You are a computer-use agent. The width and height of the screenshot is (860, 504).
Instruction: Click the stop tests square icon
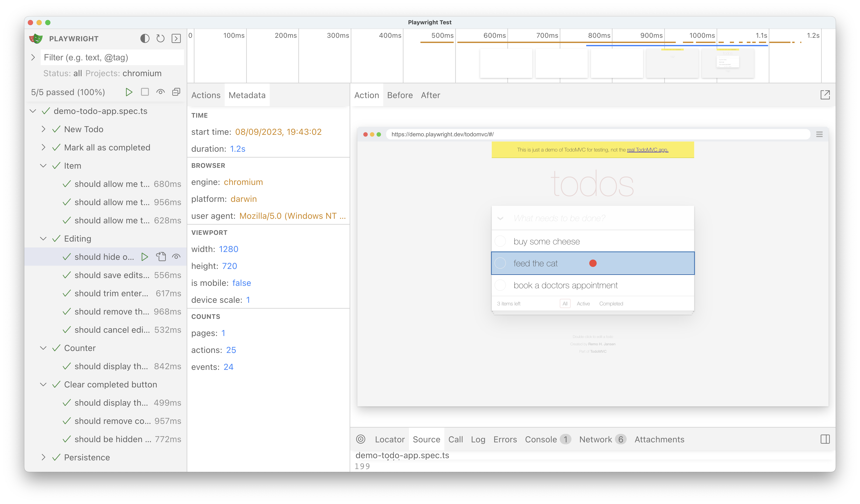click(145, 92)
